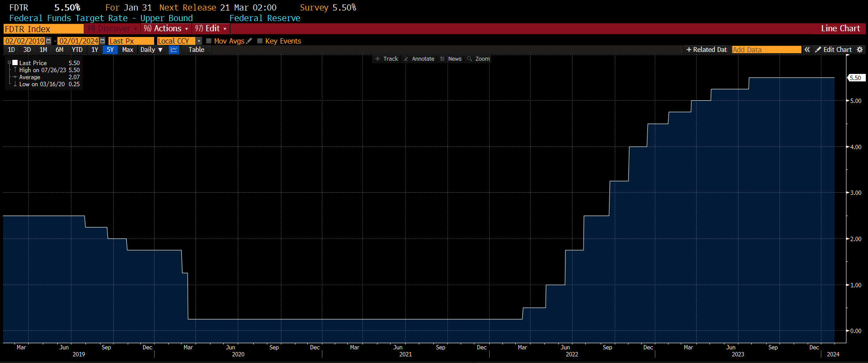Show News on the chart
Viewport: 868px width, 363px height.
pyautogui.click(x=451, y=59)
